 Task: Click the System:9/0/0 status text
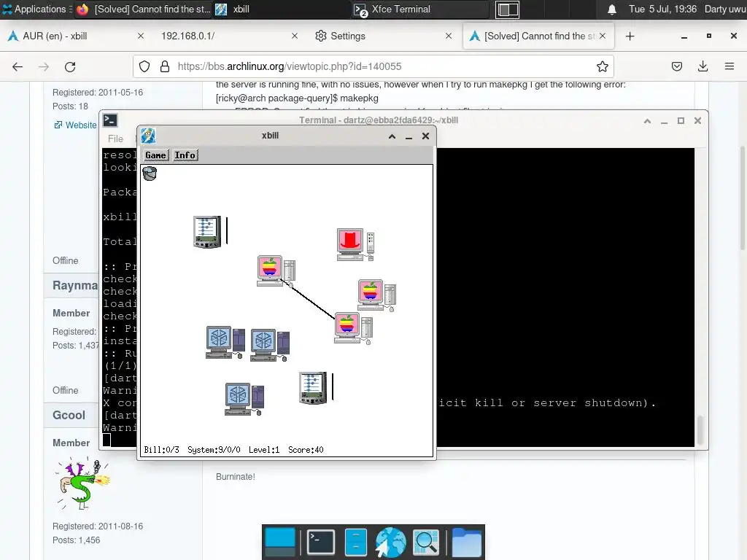[214, 450]
